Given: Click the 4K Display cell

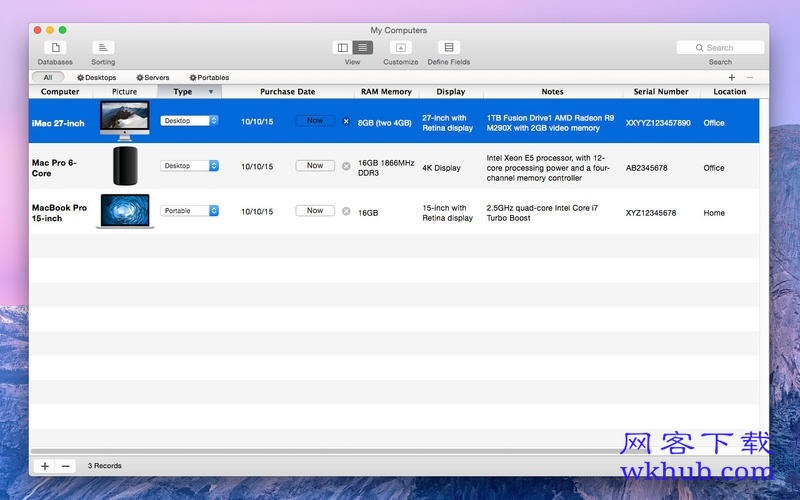Looking at the screenshot, I should point(441,168).
